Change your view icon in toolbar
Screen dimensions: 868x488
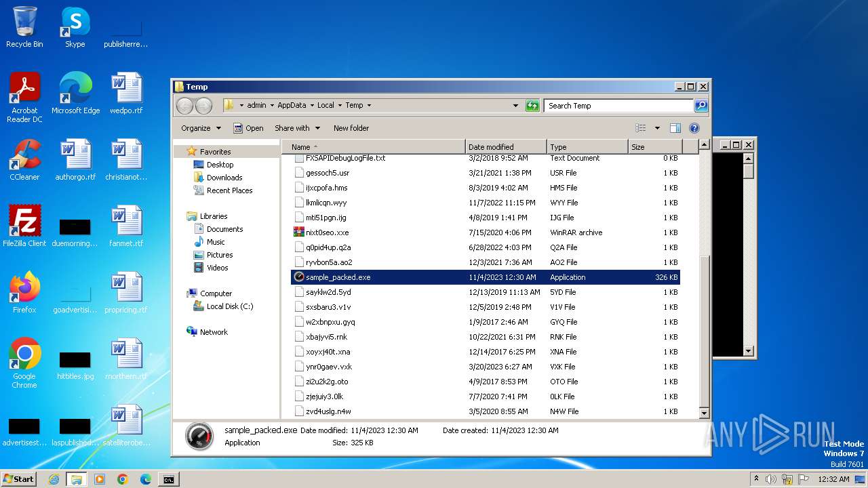[x=641, y=128]
